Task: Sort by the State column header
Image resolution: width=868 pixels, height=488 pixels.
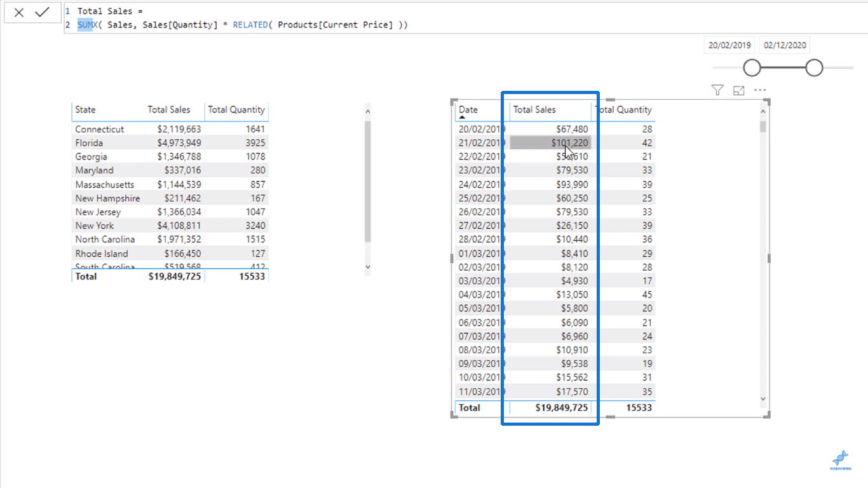Action: click(85, 109)
